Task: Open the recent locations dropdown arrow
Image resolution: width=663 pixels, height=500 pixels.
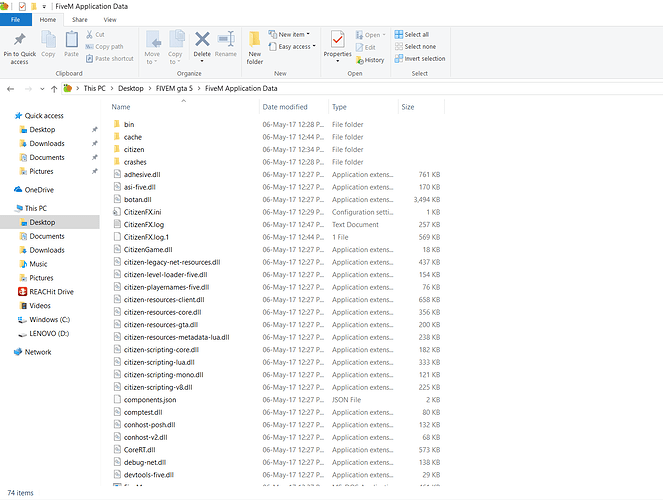Action: click(42, 89)
